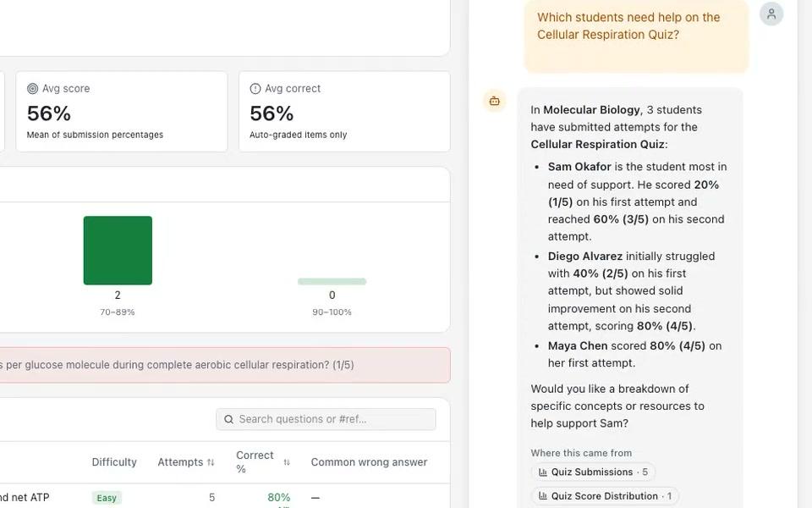Screen dimensions: 812x508
Task: Click the Quiz Score Distribution chart icon
Action: (543, 496)
